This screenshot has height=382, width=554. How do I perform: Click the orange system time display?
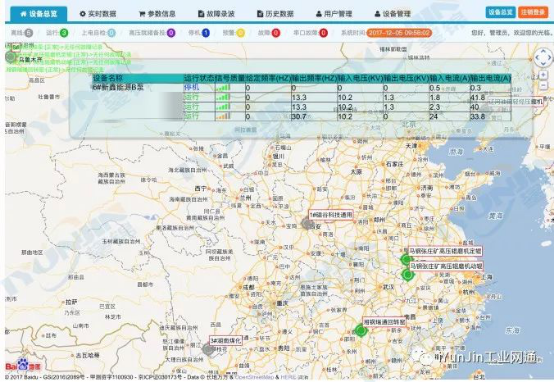pyautogui.click(x=399, y=33)
